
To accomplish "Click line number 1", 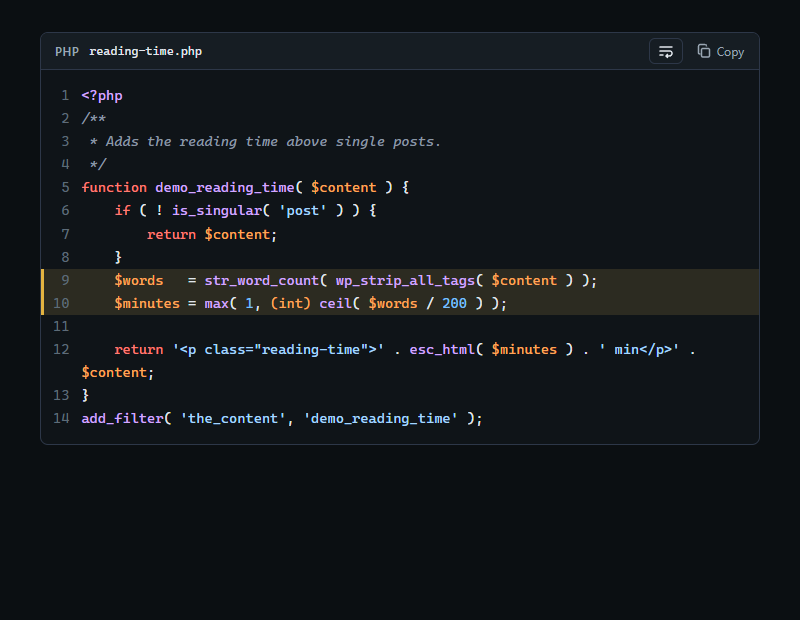I will click(x=65, y=95).
